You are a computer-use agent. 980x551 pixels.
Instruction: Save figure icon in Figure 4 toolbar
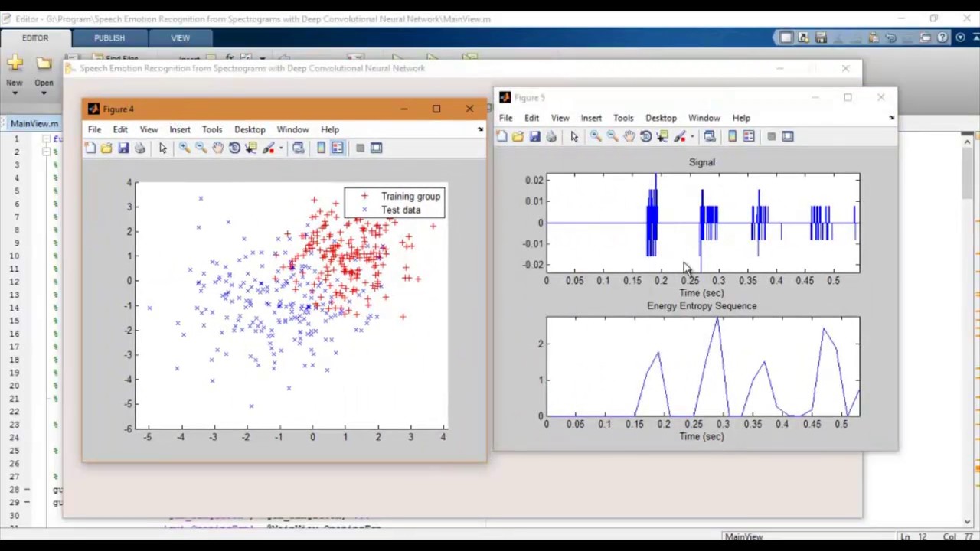123,148
